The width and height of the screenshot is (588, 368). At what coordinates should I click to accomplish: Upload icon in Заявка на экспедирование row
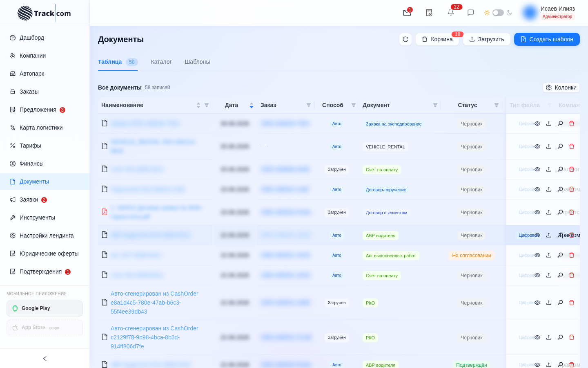[549, 123]
